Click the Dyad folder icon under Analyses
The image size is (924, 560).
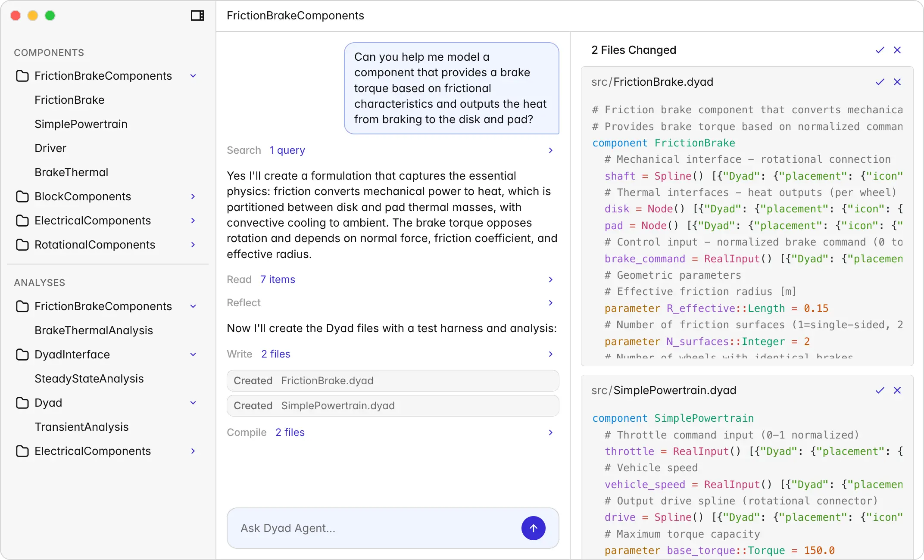pyautogui.click(x=22, y=403)
